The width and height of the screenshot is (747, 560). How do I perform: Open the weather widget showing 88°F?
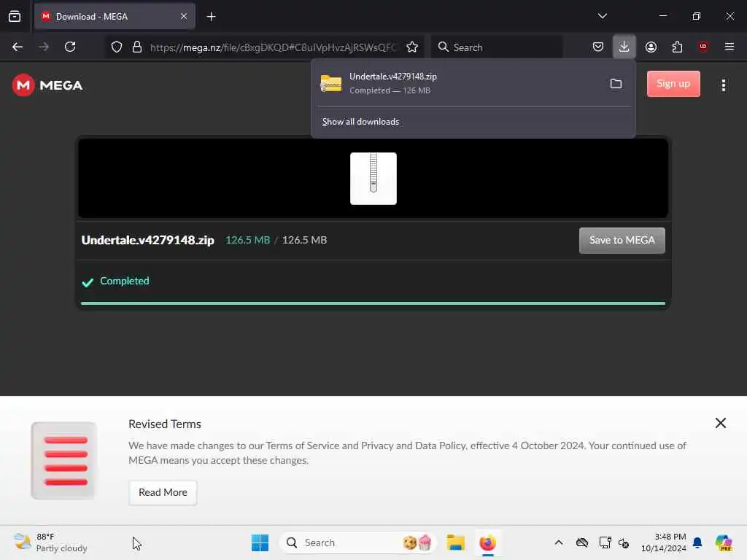50,542
